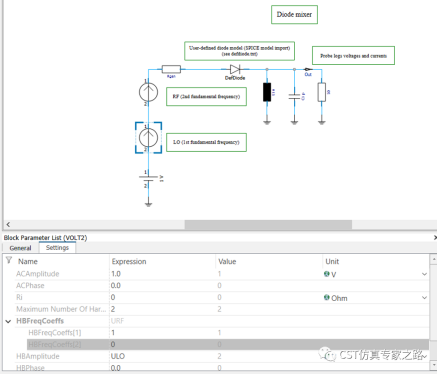Screen dimensions: 437x375
Task: Click the URF expression of HBFreqCoeffs
Action: [117, 321]
